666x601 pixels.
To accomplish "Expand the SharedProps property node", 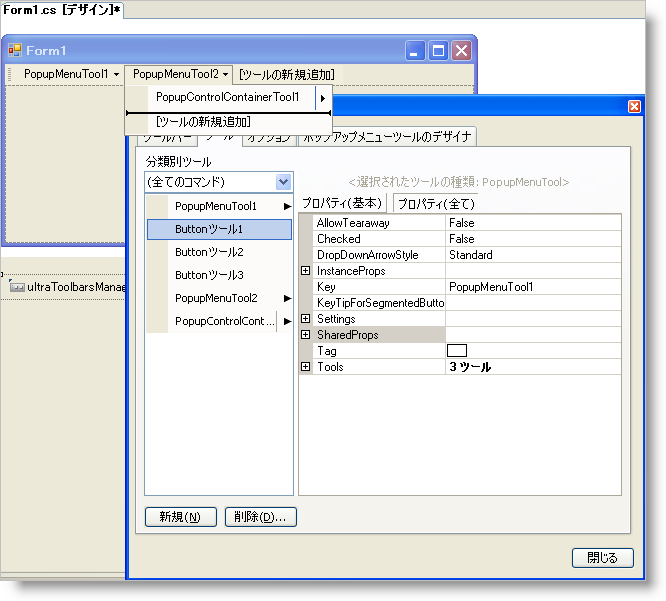I will [305, 335].
